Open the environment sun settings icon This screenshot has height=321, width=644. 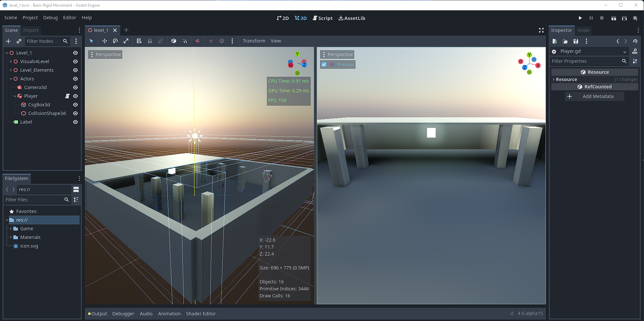tap(211, 41)
